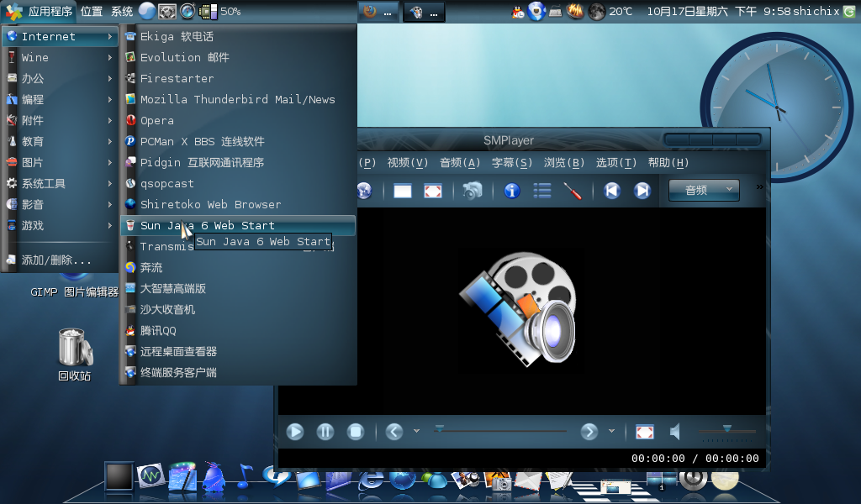Pause playback with the Pause button
Screen dimensions: 861x504
point(325,432)
